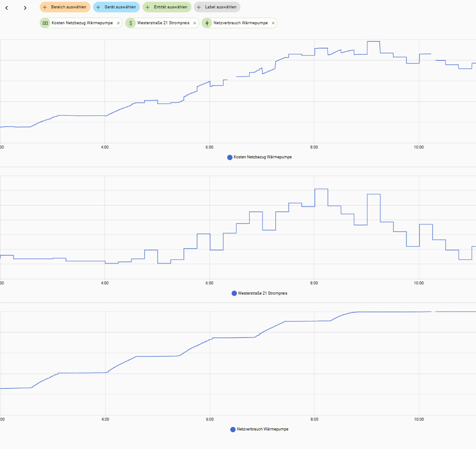Open the Gerät auswählen picker
The image size is (476, 449).
click(116, 7)
